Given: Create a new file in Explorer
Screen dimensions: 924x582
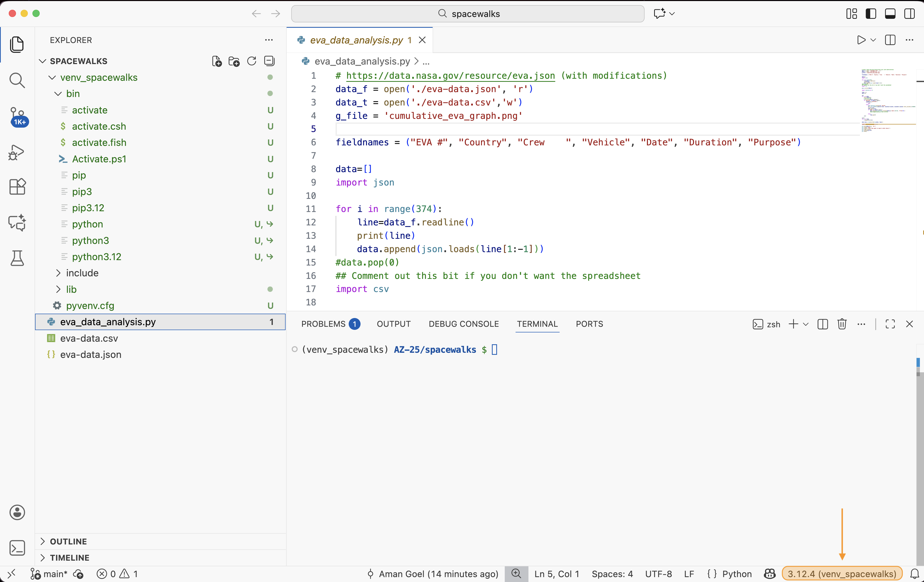Looking at the screenshot, I should click(x=216, y=61).
